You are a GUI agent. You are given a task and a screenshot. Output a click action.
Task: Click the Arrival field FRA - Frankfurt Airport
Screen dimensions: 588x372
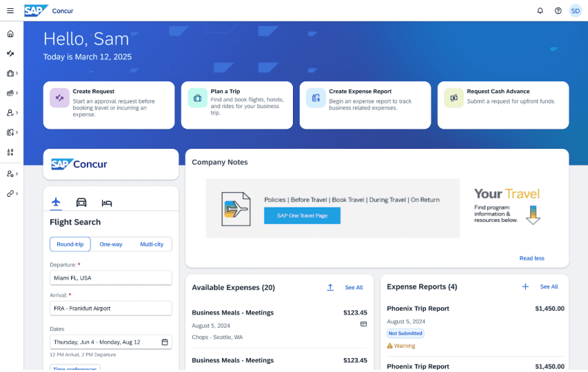pos(111,309)
